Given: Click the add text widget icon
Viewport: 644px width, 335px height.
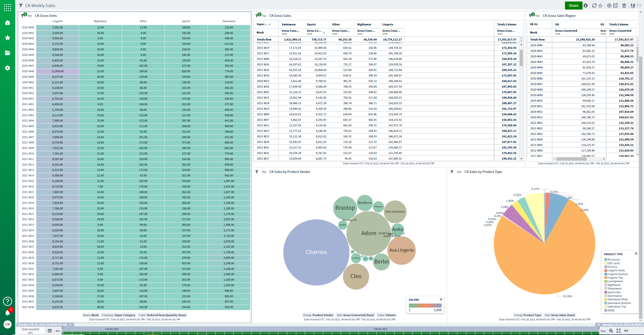Looking at the screenshot, I should click(615, 6).
